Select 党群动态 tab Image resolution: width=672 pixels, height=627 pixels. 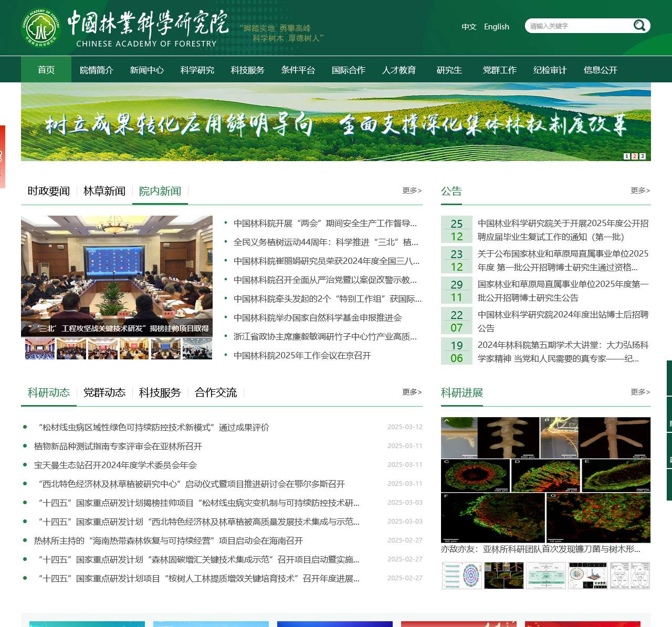coord(104,392)
